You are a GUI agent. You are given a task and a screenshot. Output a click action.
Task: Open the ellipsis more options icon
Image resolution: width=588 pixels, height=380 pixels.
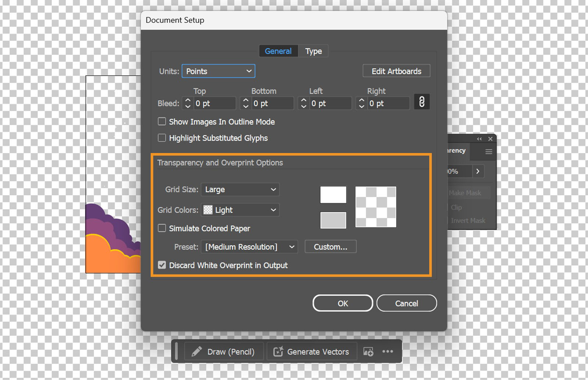[388, 352]
